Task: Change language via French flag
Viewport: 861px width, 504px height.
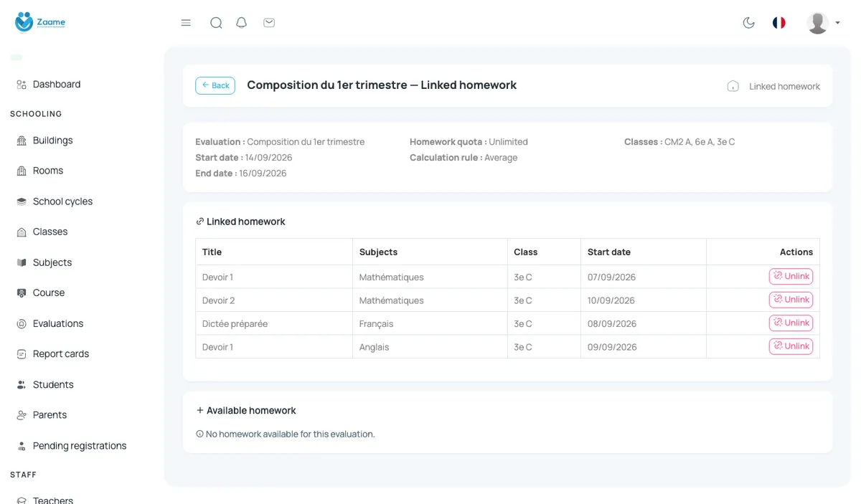Action: point(778,23)
